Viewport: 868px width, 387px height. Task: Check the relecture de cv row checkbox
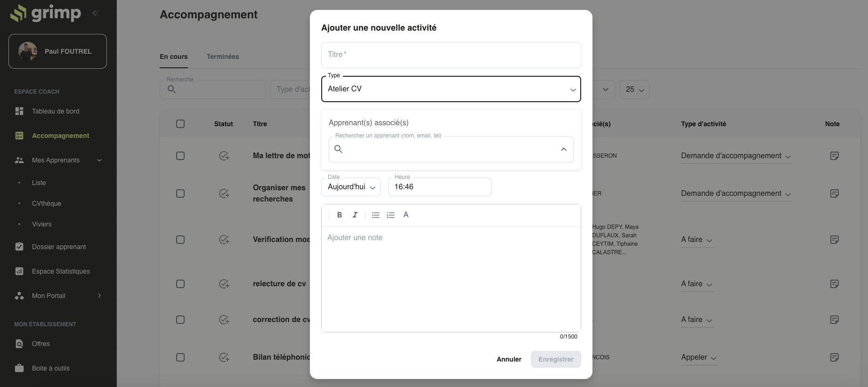tap(180, 284)
